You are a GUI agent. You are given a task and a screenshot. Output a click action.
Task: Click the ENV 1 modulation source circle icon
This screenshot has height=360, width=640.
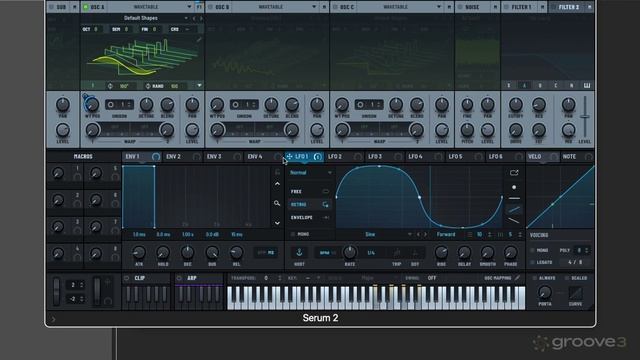point(156,157)
